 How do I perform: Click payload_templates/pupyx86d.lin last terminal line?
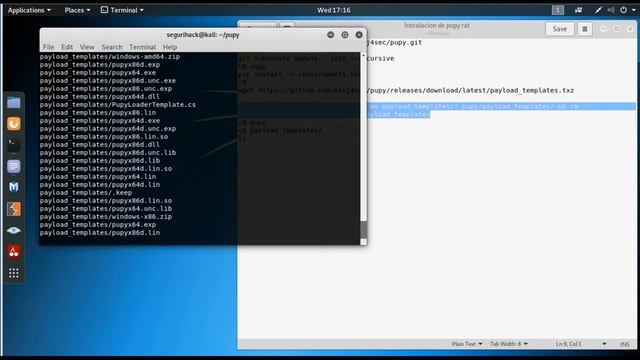coord(100,233)
